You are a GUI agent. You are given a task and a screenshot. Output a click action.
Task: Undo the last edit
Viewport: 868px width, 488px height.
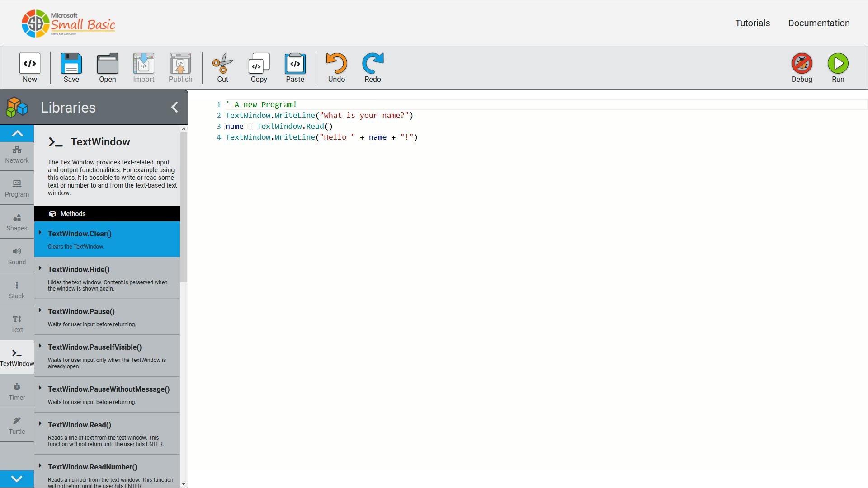336,67
